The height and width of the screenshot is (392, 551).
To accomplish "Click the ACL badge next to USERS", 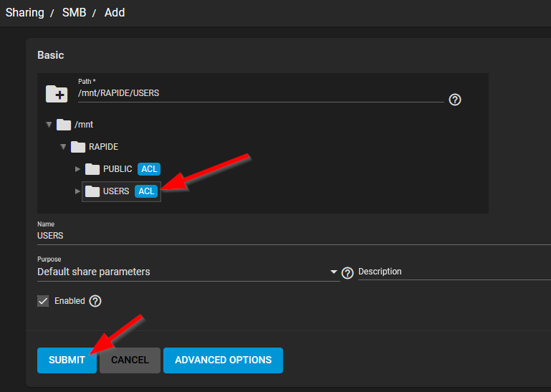I will (146, 191).
